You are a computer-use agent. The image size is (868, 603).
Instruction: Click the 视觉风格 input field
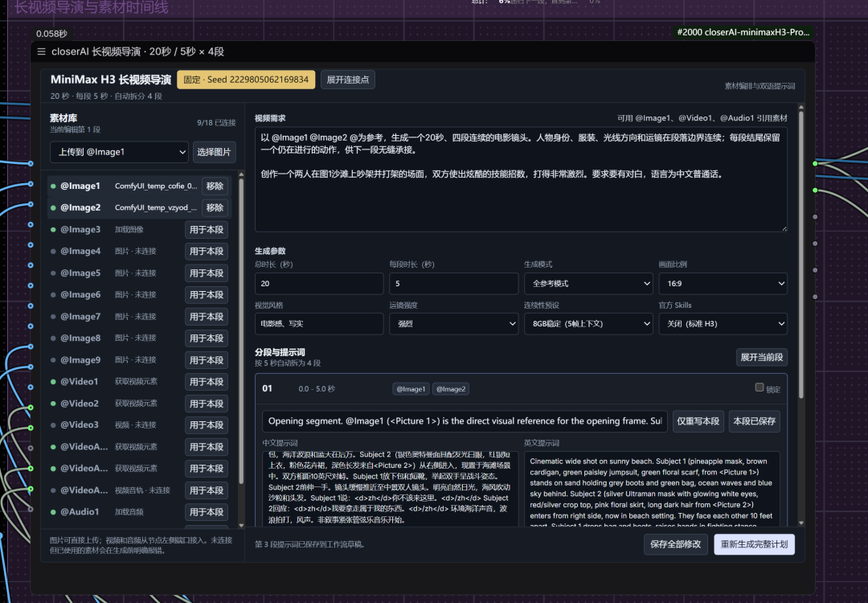319,324
